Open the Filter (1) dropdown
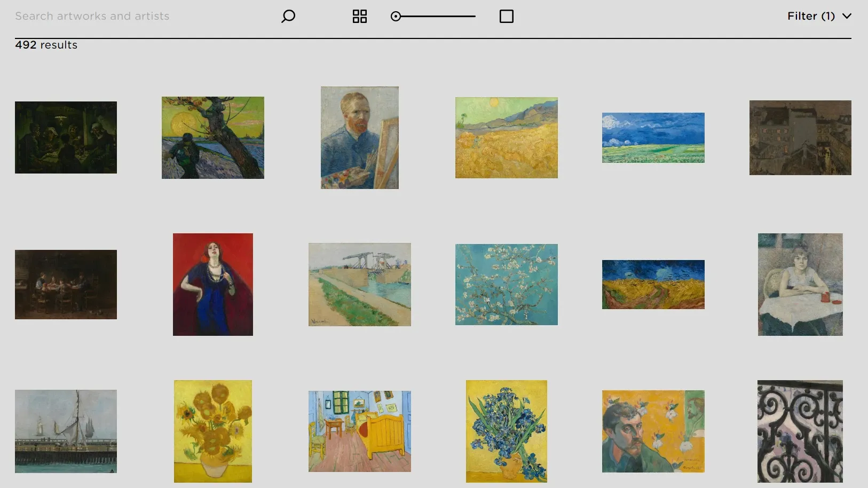Screen dimensions: 868x488 pos(810,16)
